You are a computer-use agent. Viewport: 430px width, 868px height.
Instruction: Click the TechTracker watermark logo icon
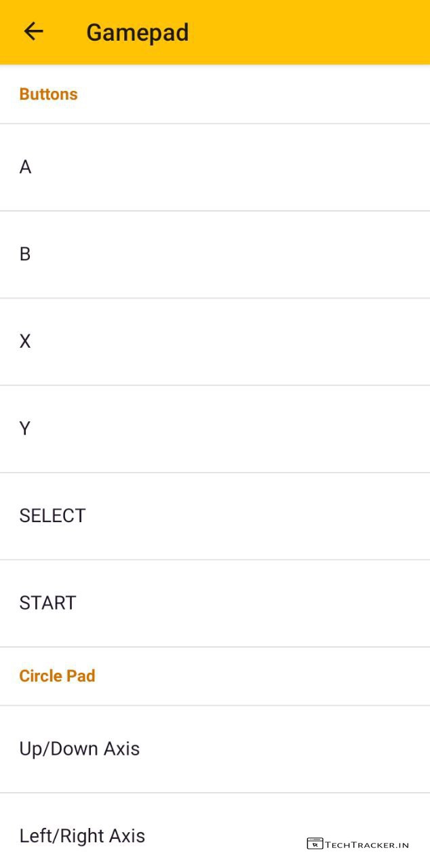(x=315, y=844)
